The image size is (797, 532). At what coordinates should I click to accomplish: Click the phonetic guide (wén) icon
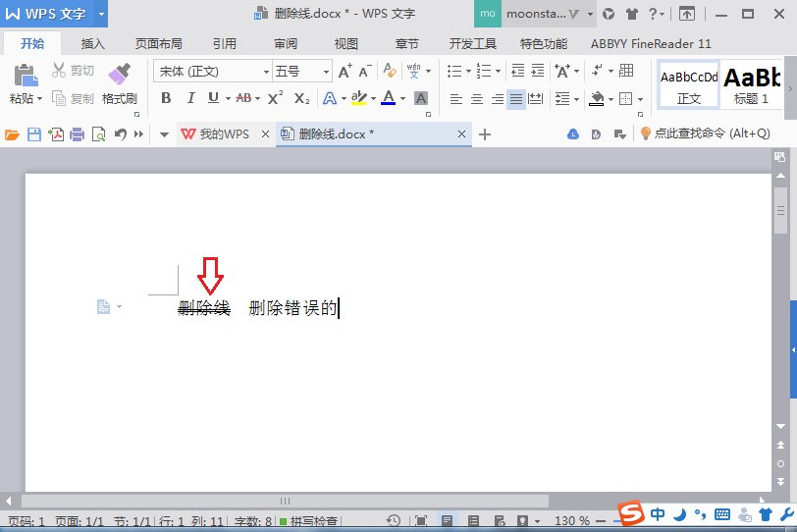point(414,71)
